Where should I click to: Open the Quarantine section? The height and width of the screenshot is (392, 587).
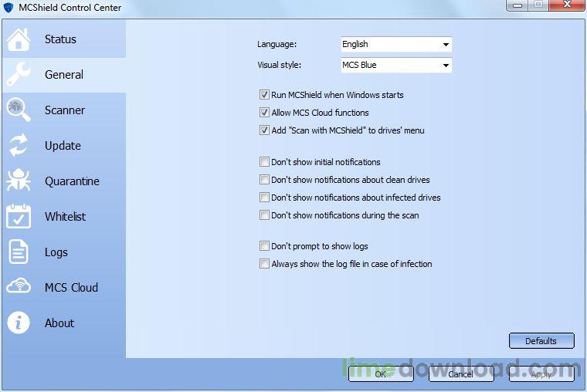coord(64,181)
